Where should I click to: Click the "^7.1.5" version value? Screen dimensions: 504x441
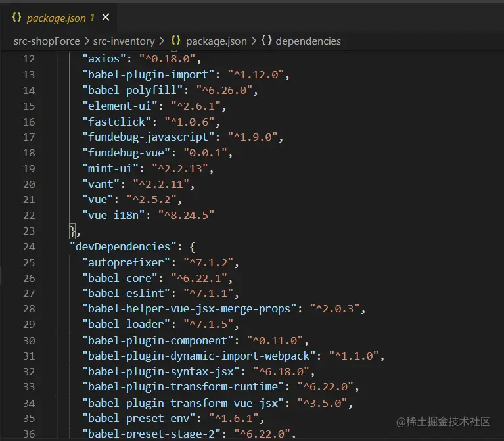coord(208,324)
